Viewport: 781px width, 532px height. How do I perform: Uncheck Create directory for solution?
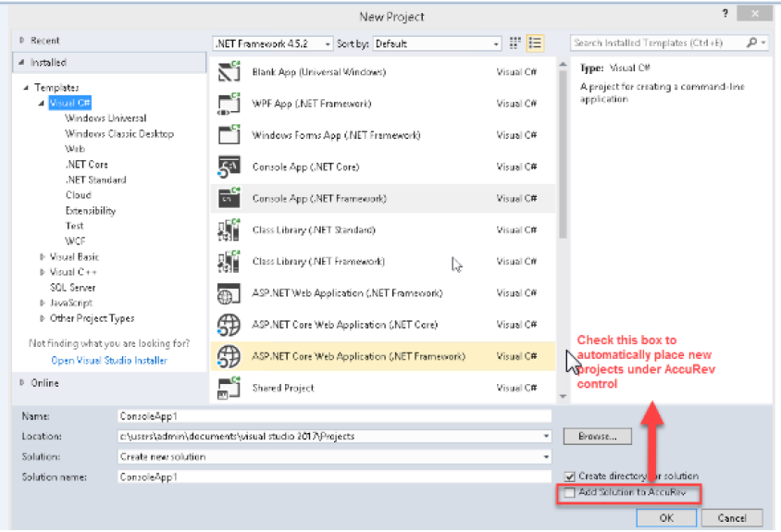570,476
